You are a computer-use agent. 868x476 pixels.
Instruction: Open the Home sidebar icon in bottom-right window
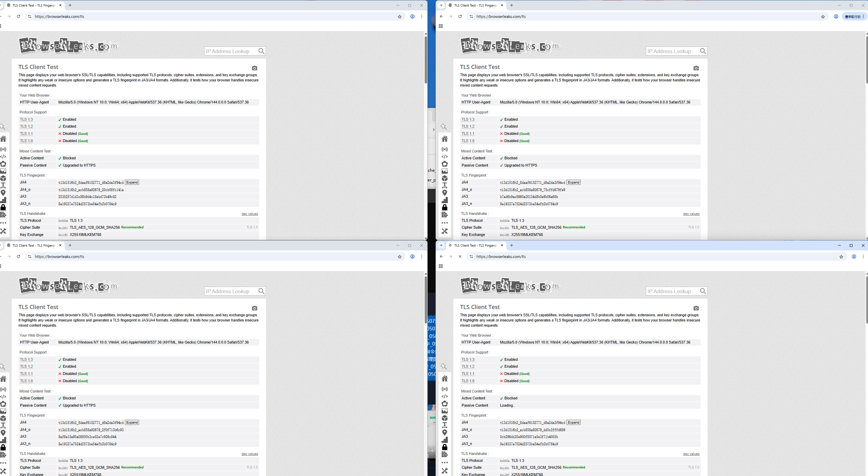coord(445,379)
